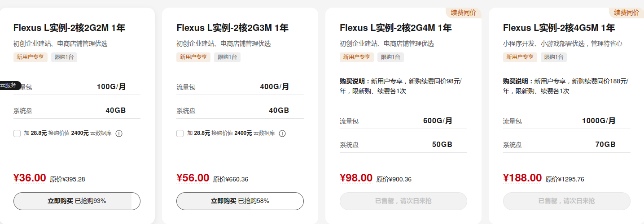Open the 云服务 side tab
The height and width of the screenshot is (224, 644).
pyautogui.click(x=9, y=85)
